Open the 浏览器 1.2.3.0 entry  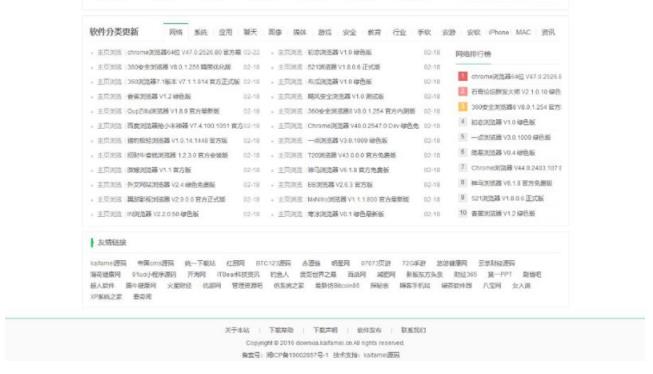coord(177,155)
